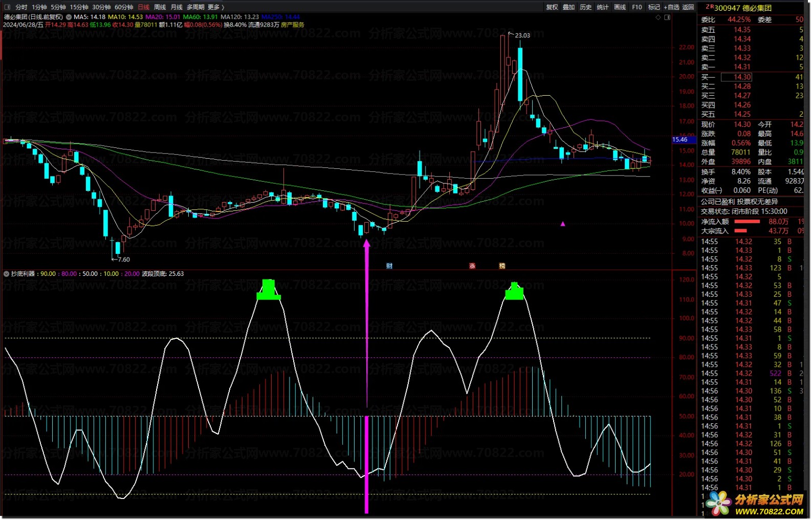812x520 pixels.
Task: Click the 交易状态: 闭市阶段 status text
Action: [x=744, y=211]
